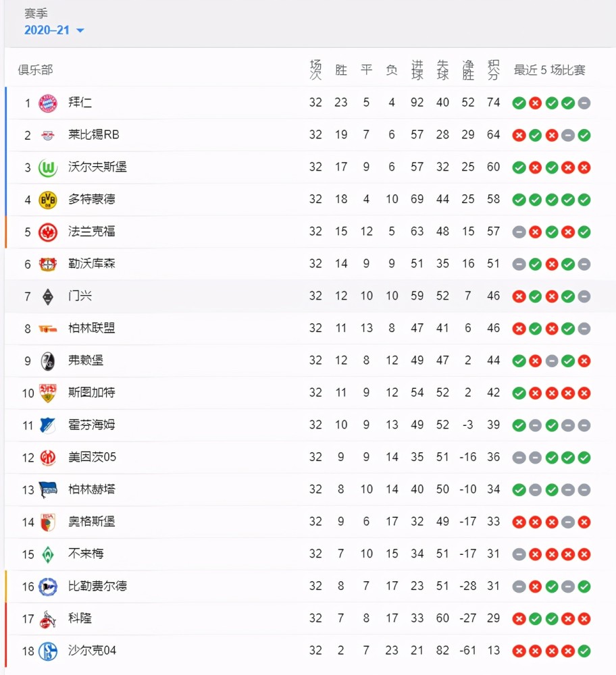Click Leipzig's first red loss indicator
The image size is (616, 675).
519,135
